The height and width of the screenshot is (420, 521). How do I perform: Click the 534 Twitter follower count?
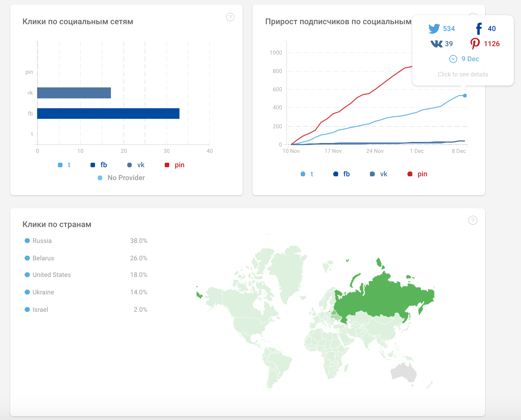point(449,28)
